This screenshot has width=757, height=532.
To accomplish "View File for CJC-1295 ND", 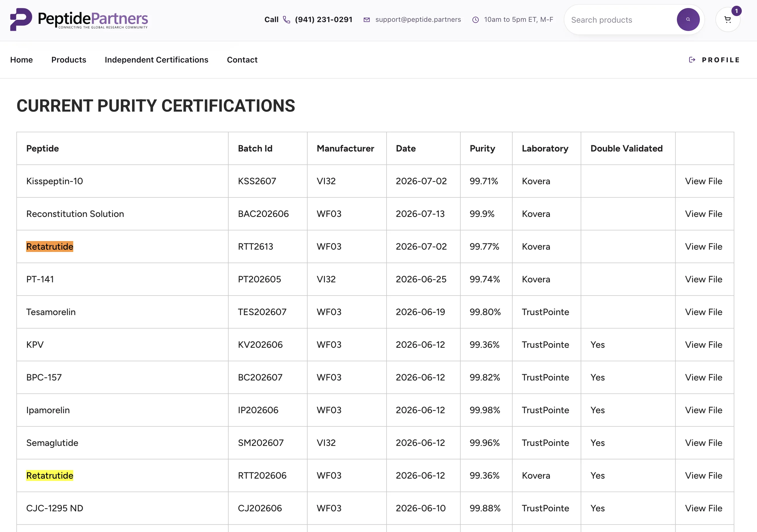I will tap(703, 508).
